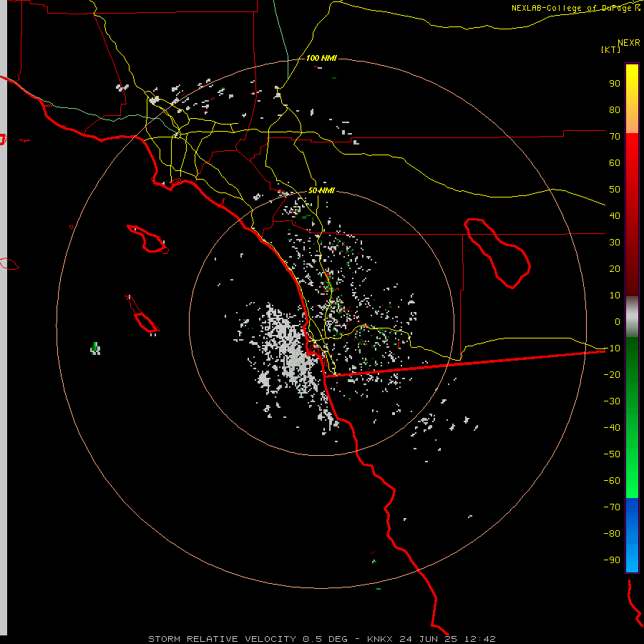The image size is (644, 644).
Task: Click the 60 knot scale label
Action: click(x=615, y=162)
